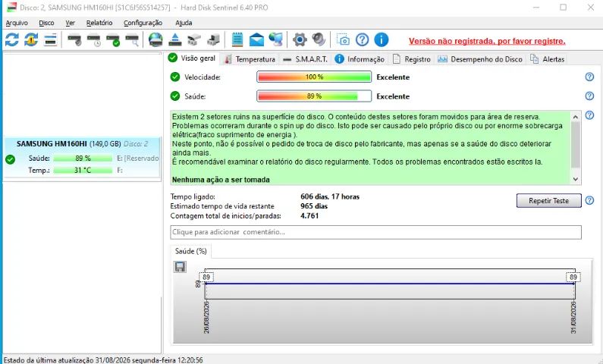Select the Saúde (%) chart tab
The image size is (603, 364).
coord(190,251)
